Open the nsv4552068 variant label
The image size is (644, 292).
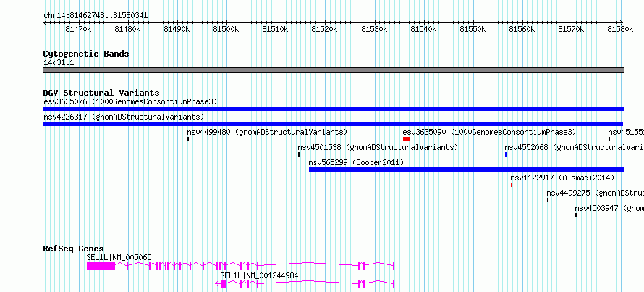click(x=575, y=147)
